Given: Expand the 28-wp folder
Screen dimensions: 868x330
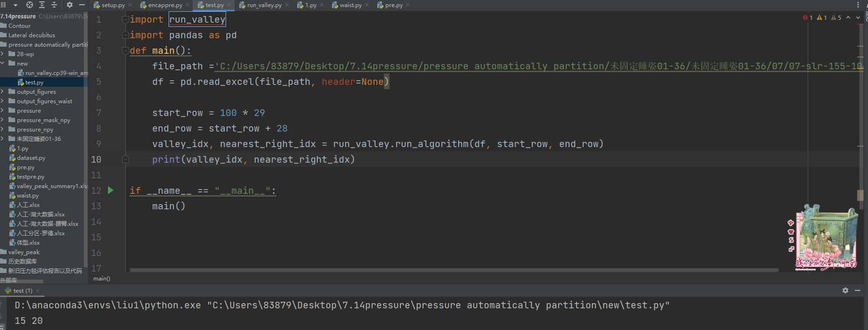Looking at the screenshot, I should 2,54.
